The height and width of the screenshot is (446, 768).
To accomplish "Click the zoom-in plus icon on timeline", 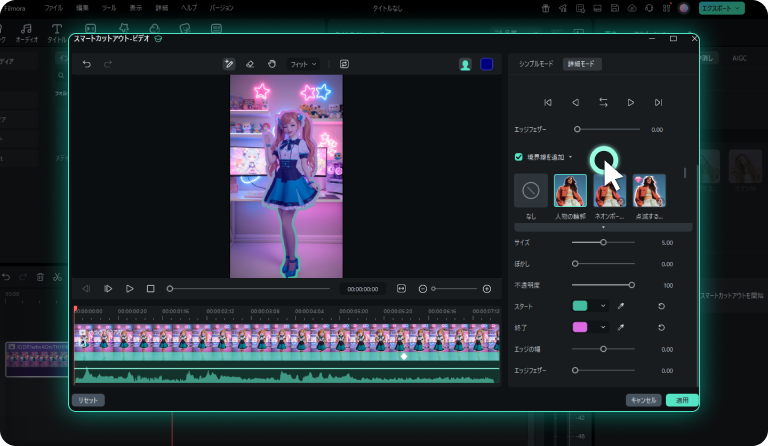I will point(487,288).
